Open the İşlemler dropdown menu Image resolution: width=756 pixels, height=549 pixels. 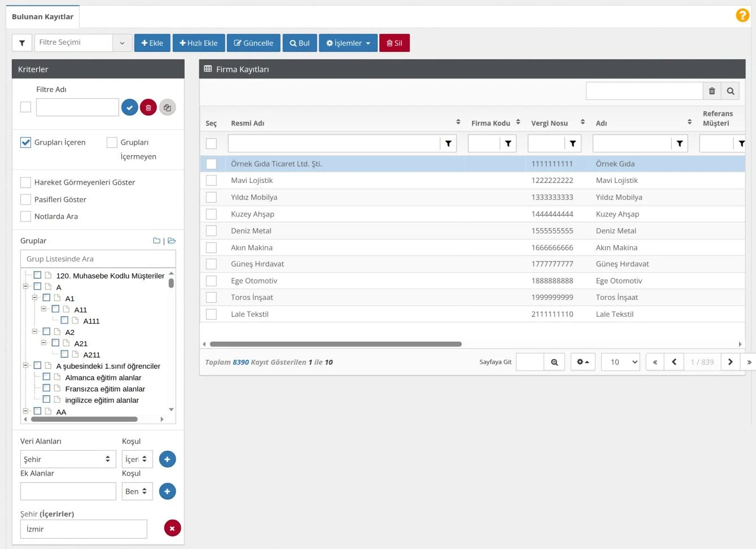348,43
